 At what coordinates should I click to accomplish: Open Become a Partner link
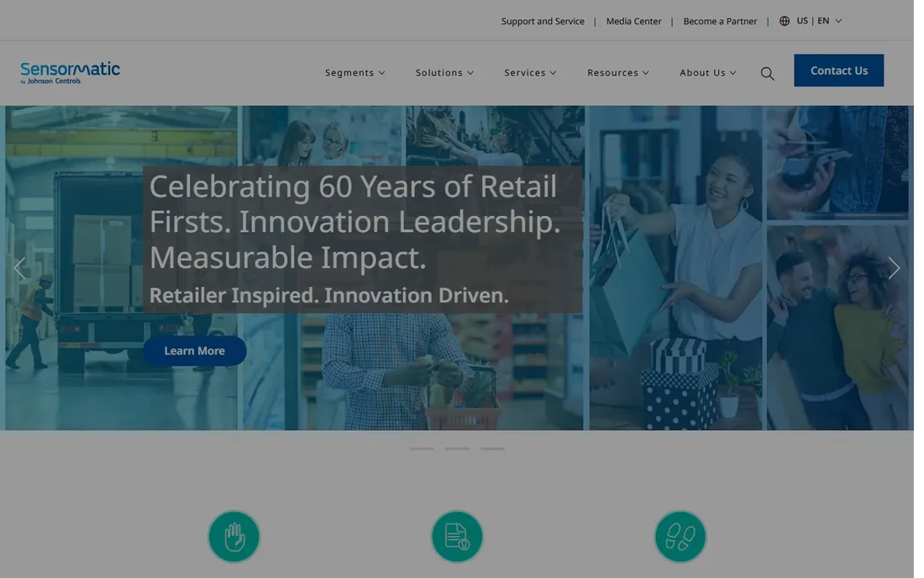(720, 21)
